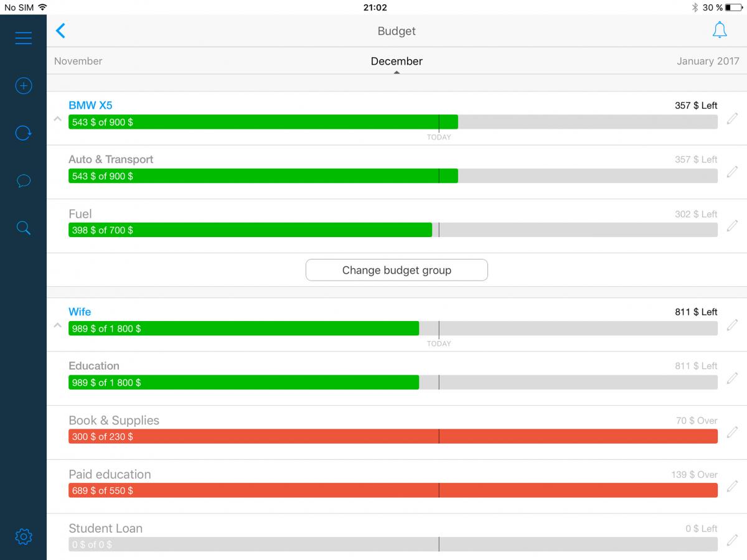Open notifications bell icon
Screen dimensions: 747x560
point(719,30)
